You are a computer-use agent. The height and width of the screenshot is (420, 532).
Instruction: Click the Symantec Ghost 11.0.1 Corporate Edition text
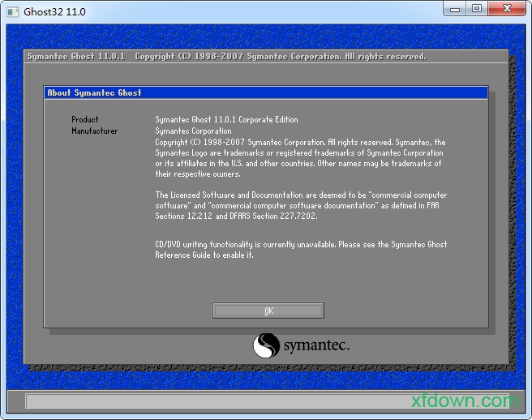pos(226,120)
